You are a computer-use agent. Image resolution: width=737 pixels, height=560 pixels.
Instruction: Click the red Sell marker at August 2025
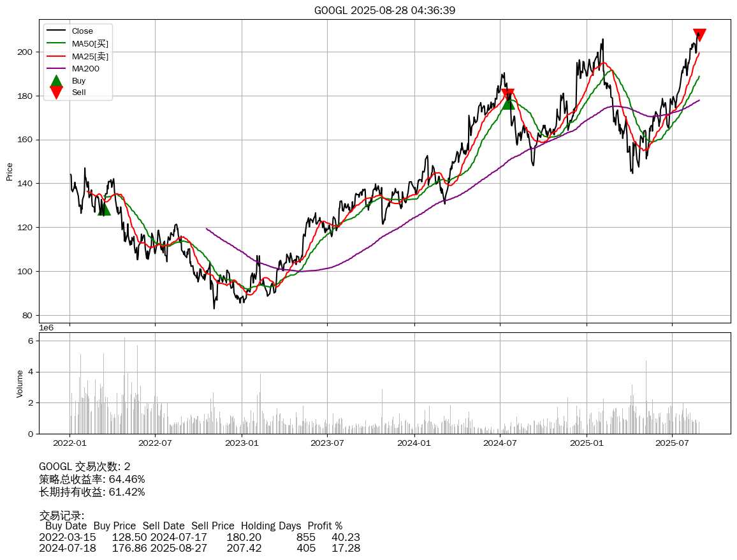pos(699,35)
